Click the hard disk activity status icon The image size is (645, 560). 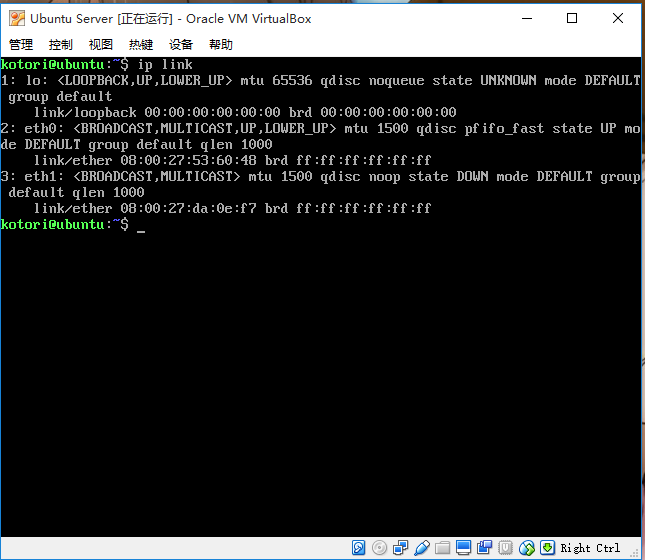358,548
